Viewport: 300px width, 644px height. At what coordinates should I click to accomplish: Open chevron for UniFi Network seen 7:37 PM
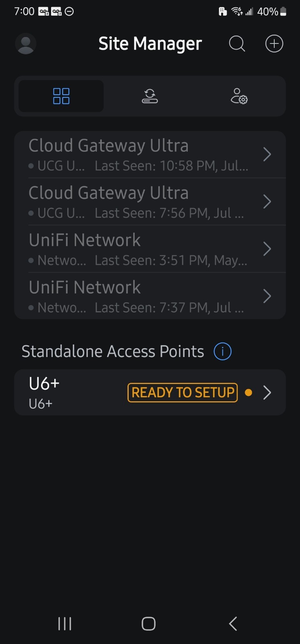[267, 296]
